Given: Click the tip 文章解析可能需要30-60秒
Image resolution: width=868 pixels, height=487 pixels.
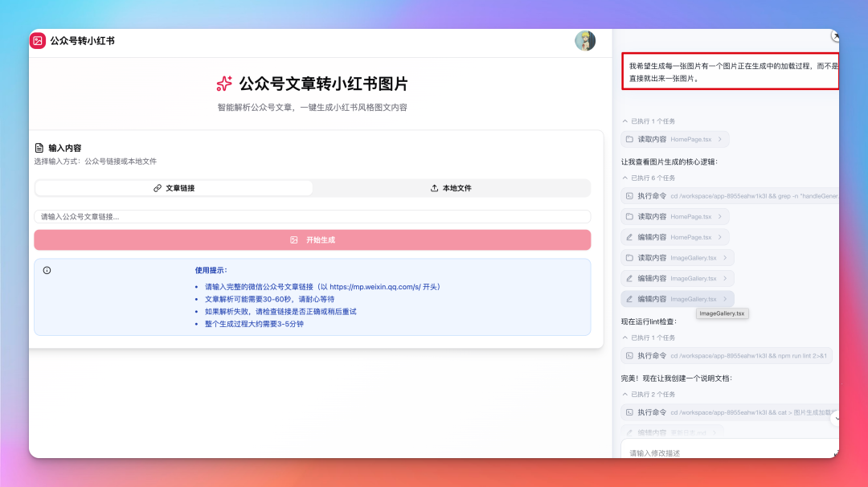Looking at the screenshot, I should [x=269, y=299].
